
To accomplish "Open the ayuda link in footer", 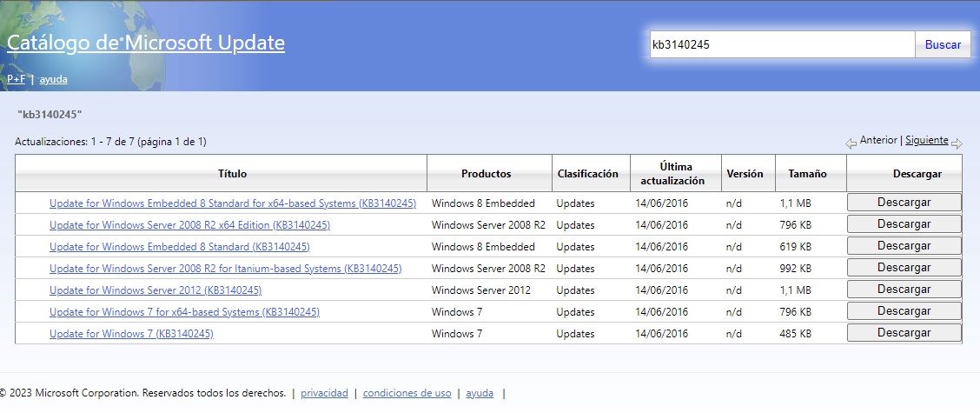I will coord(480,393).
